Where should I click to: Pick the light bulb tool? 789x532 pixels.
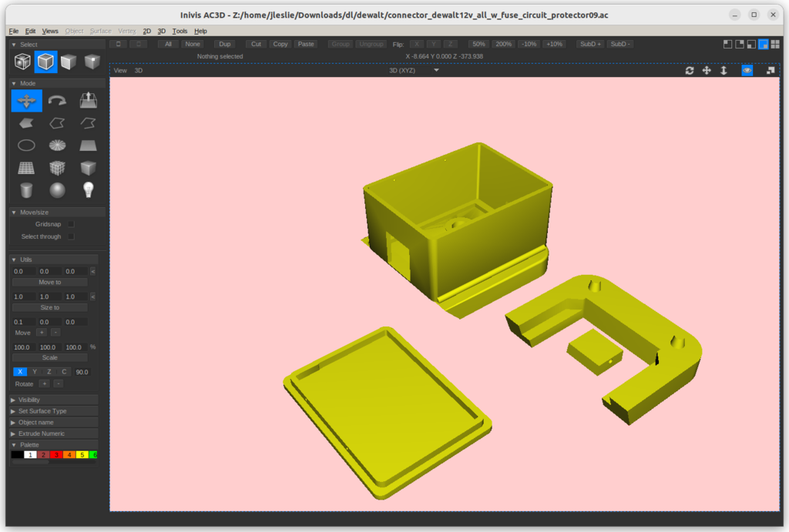[89, 189]
